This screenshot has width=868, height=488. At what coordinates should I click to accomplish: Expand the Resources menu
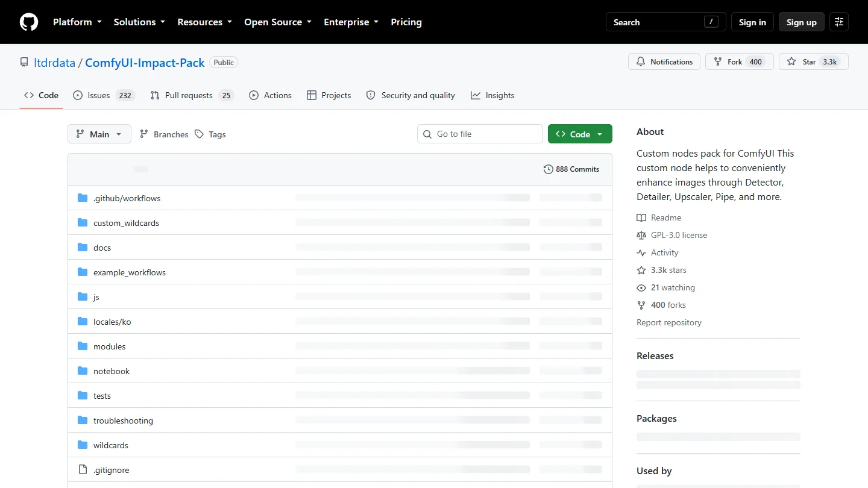point(204,22)
